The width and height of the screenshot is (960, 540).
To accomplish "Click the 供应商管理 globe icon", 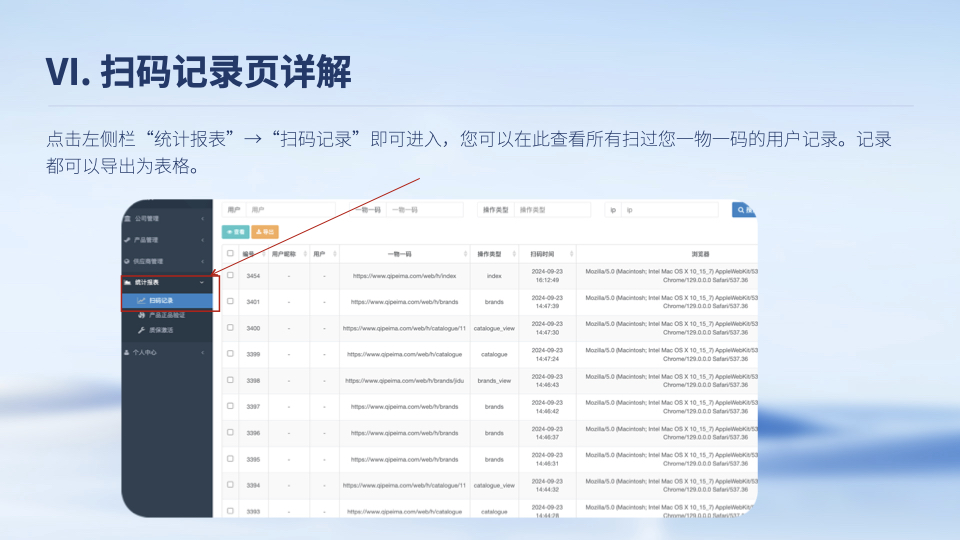I will point(127,261).
